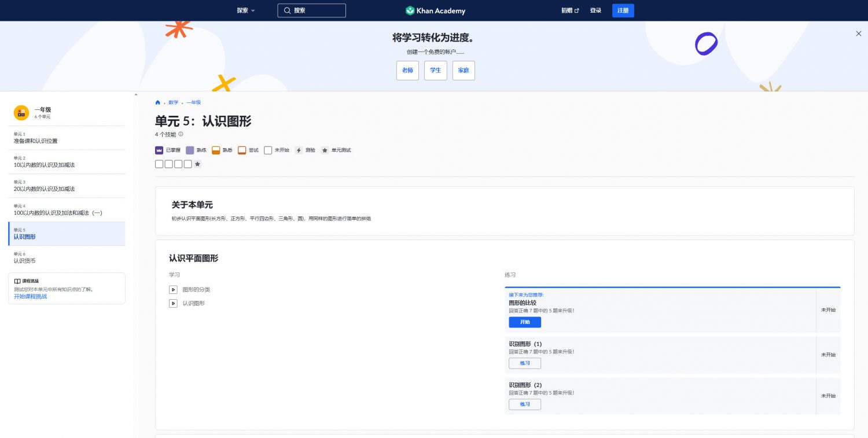The image size is (868, 438).
Task: Click the home icon in breadcrumb
Action: click(x=157, y=102)
